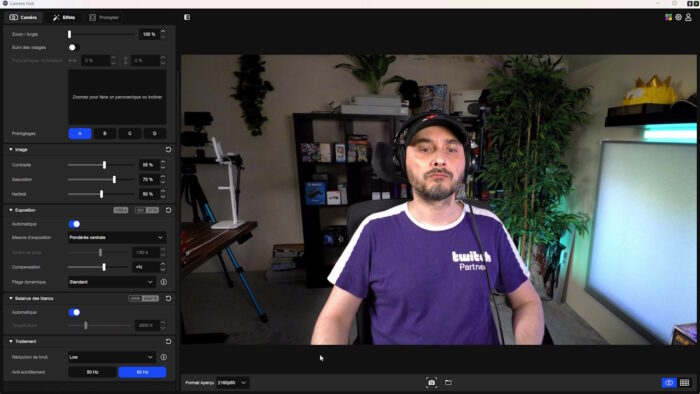
Task: Step the Zoom value with its arrows
Action: (163, 34)
